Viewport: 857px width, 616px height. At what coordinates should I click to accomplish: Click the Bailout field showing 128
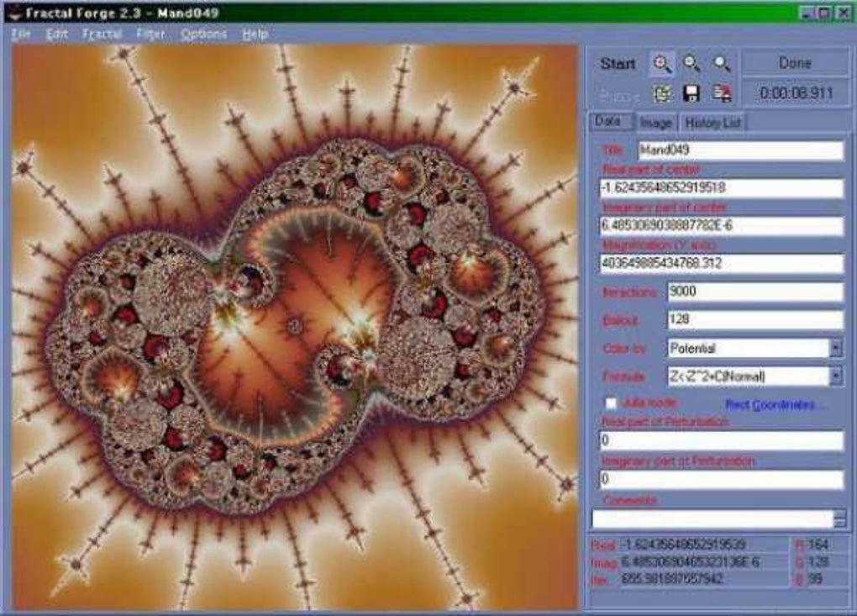(x=754, y=319)
